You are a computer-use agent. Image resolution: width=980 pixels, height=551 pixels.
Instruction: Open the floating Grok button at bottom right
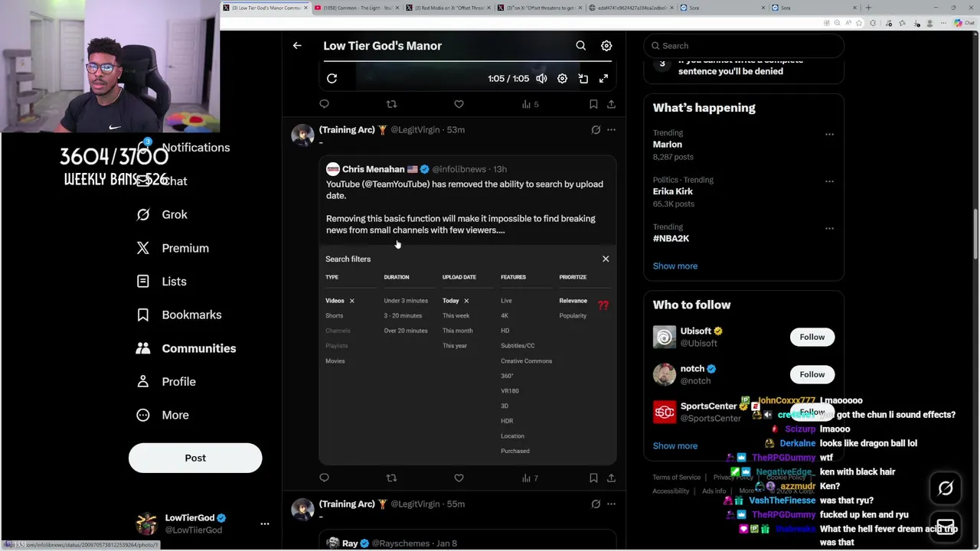point(946,488)
